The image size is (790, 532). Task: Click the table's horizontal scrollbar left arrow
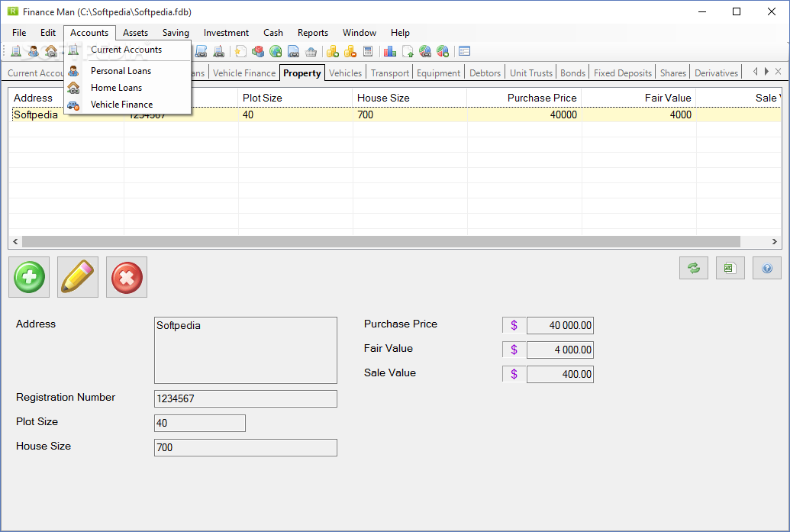15,242
